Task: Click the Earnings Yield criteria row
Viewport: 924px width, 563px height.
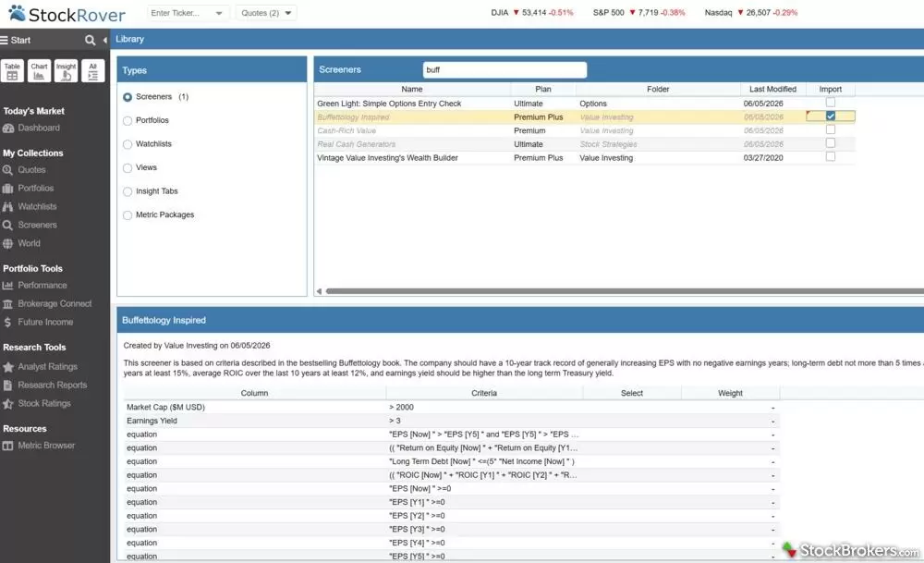Action: pyautogui.click(x=452, y=421)
